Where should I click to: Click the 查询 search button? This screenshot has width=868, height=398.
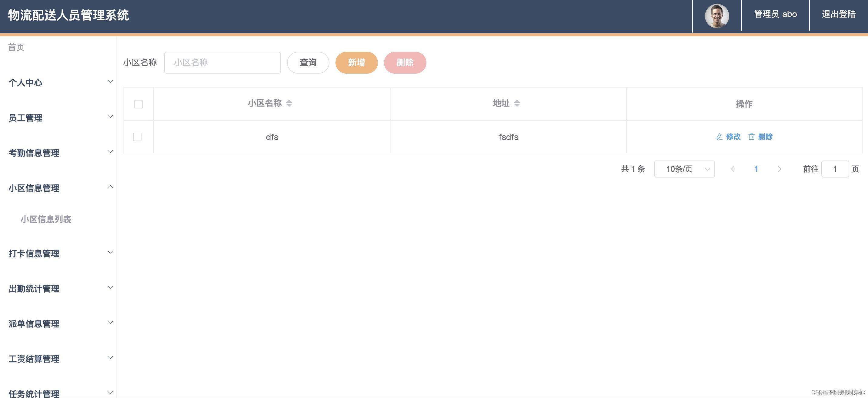tap(308, 63)
